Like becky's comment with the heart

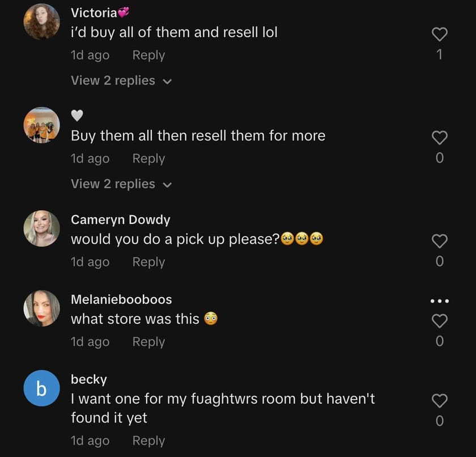[x=440, y=401]
